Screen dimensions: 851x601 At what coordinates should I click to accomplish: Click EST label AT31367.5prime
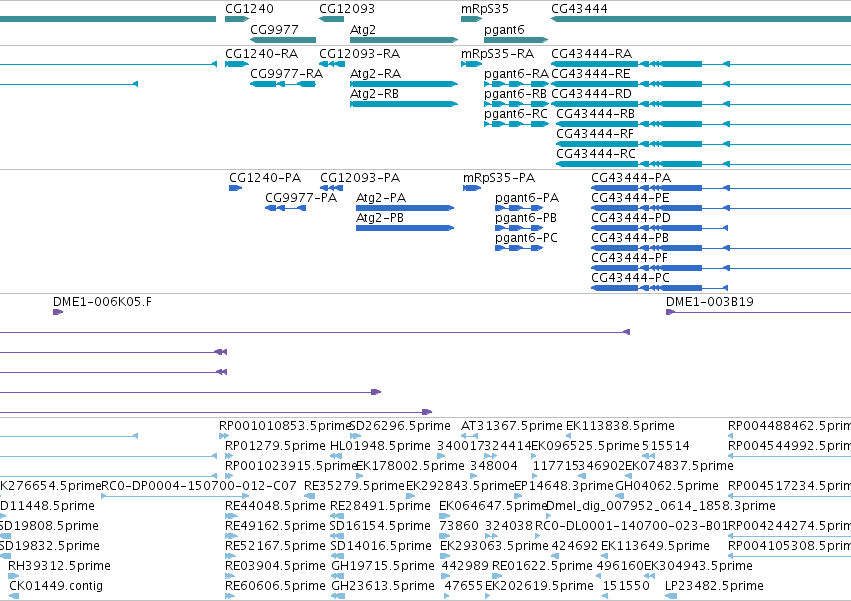click(x=512, y=426)
